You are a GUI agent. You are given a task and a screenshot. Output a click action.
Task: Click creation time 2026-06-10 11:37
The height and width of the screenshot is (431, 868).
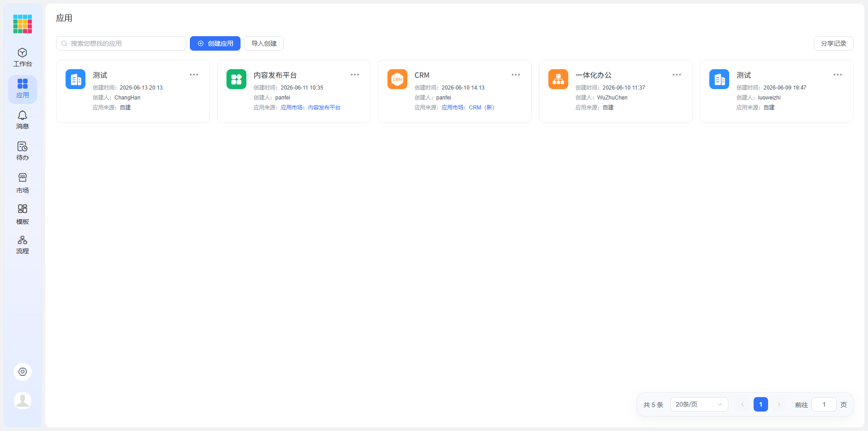pyautogui.click(x=624, y=88)
